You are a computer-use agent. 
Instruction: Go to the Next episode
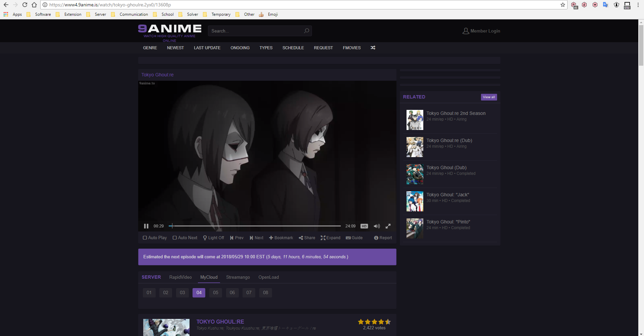257,238
